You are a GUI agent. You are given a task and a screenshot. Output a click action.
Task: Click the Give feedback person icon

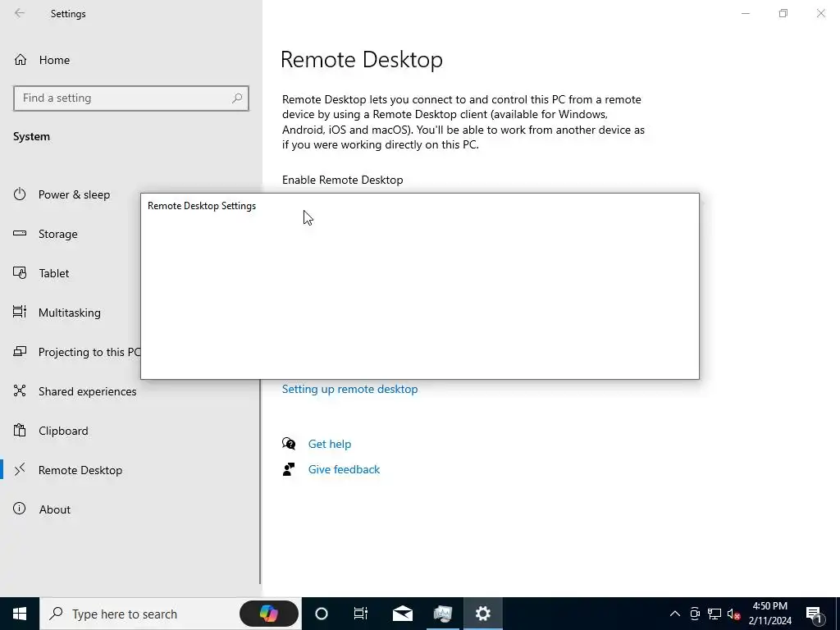click(x=289, y=469)
